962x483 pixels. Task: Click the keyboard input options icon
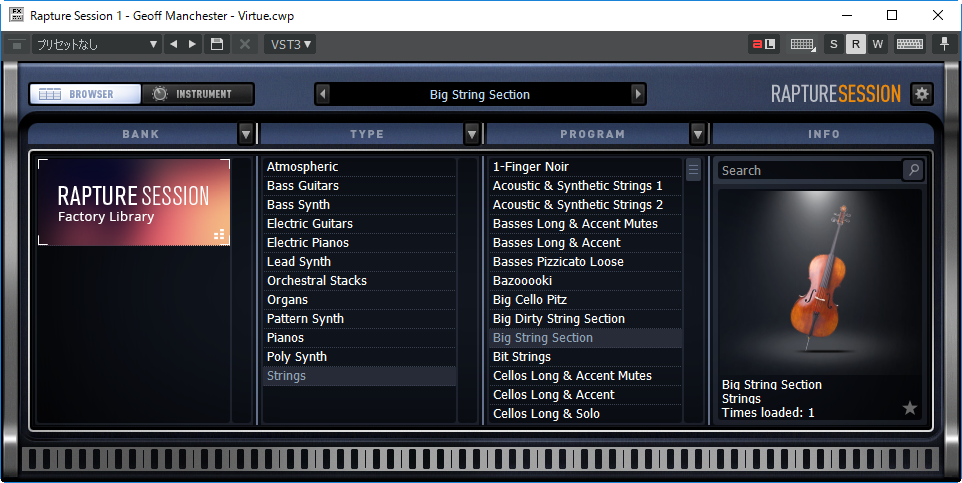[x=802, y=44]
